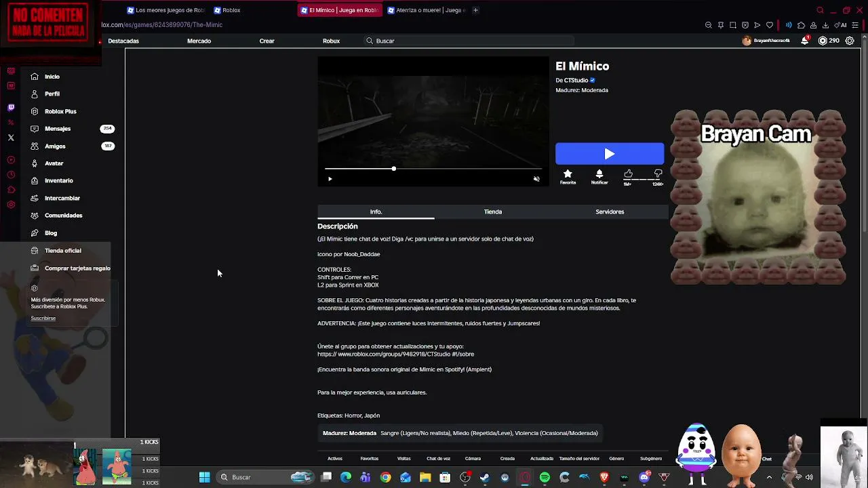
Task: Open Steam from the taskbar
Action: pyautogui.click(x=485, y=477)
